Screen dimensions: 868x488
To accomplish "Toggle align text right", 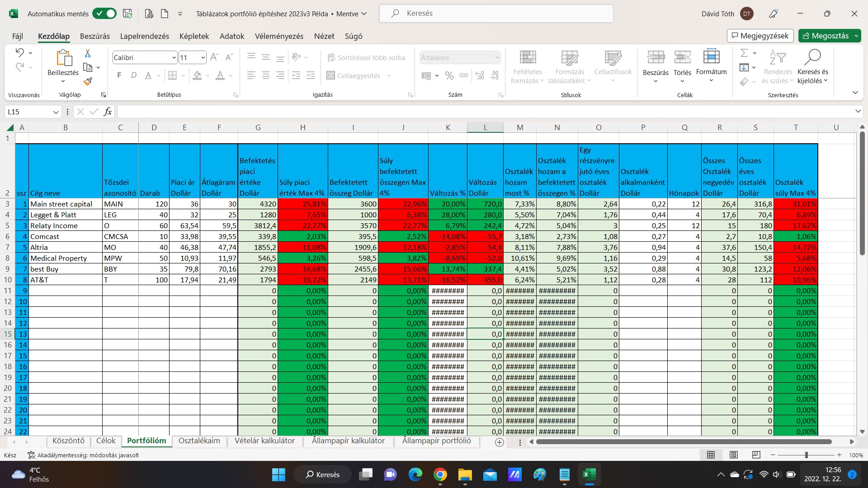I will coord(280,75).
